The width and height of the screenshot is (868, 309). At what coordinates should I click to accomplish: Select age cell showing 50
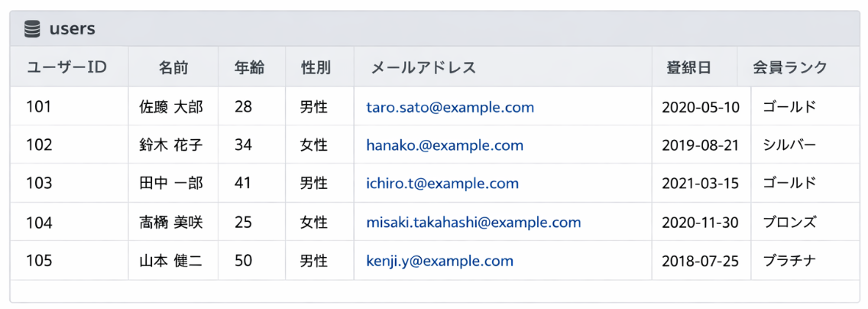tap(243, 261)
